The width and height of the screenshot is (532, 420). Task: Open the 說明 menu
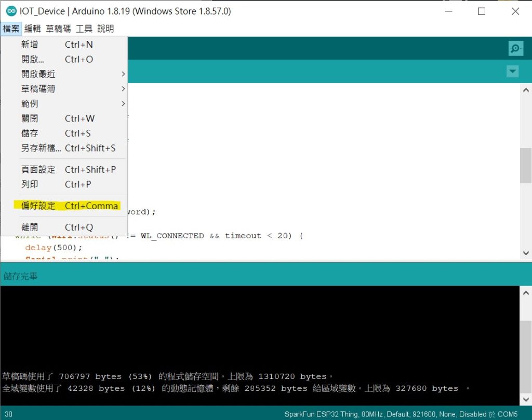click(105, 29)
